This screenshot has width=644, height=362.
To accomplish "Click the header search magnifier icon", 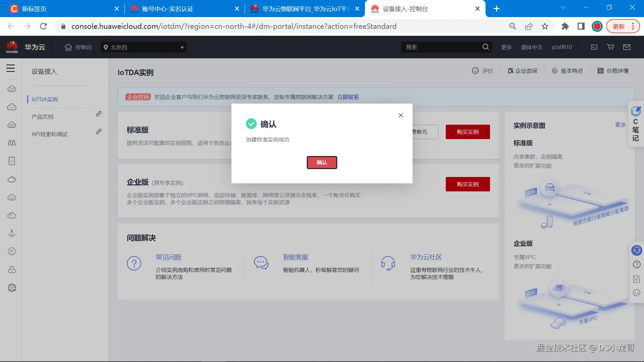I will [485, 47].
